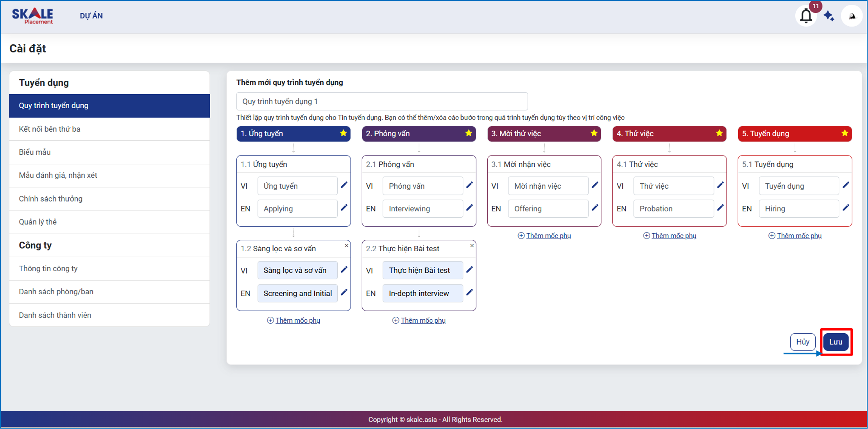The height and width of the screenshot is (429, 868).
Task: Click Thêm mốc phụ under Thử việc
Action: [x=673, y=236]
